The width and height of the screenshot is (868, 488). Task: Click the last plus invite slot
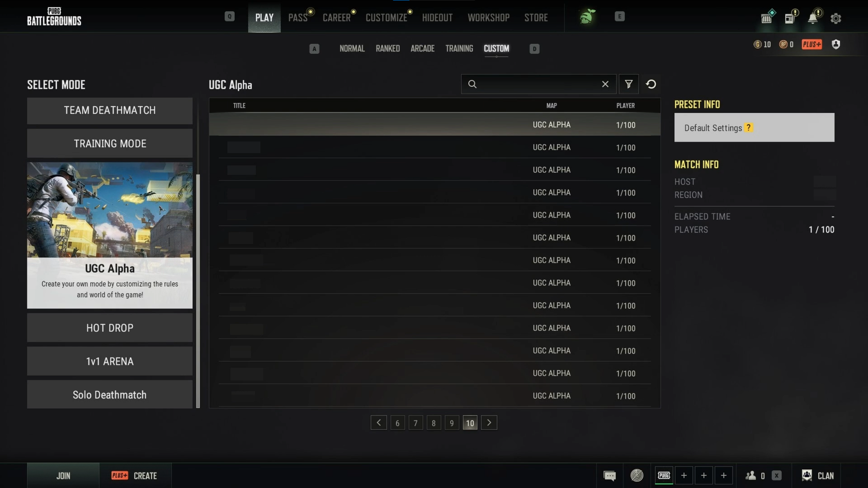tap(723, 475)
